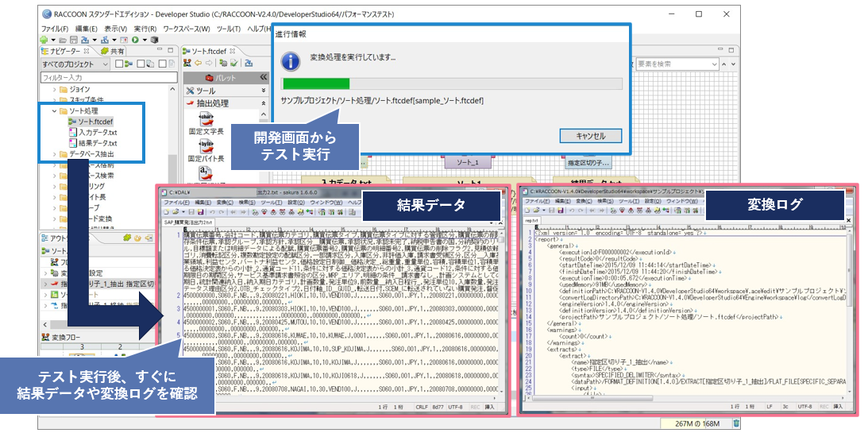
Task: Click the green puzzle icon in outline panel
Action: 126,237
